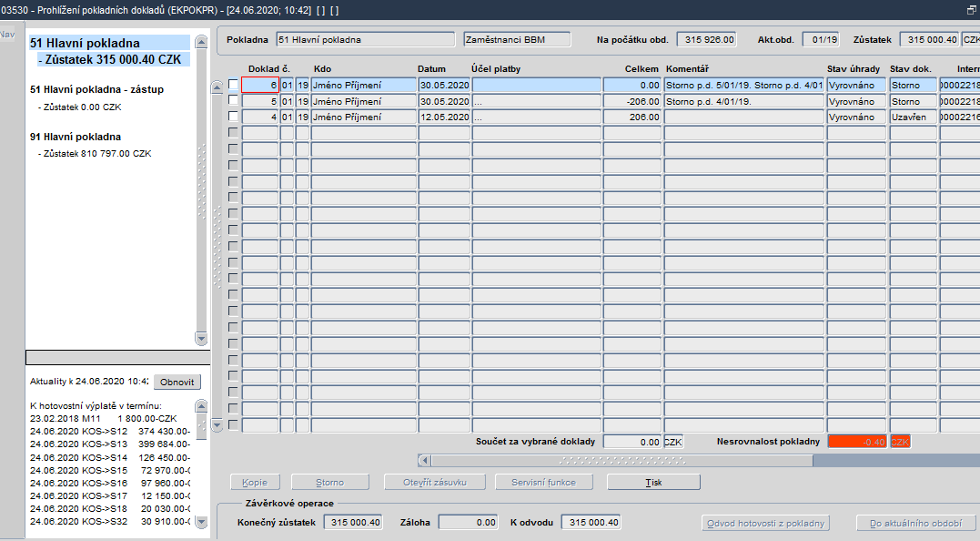Click the Akt.obd. field 01/19
Viewport: 980px width, 541px height.
point(821,39)
